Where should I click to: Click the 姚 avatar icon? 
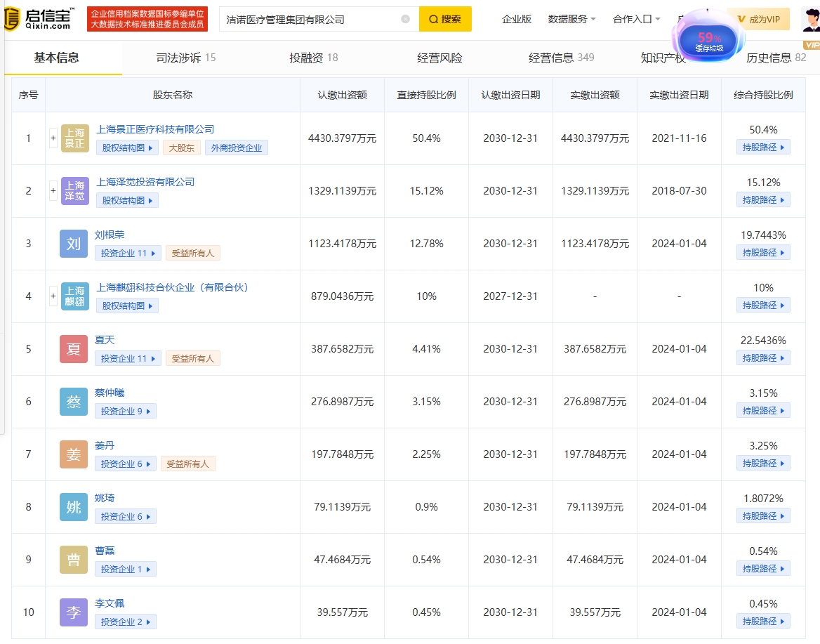74,507
